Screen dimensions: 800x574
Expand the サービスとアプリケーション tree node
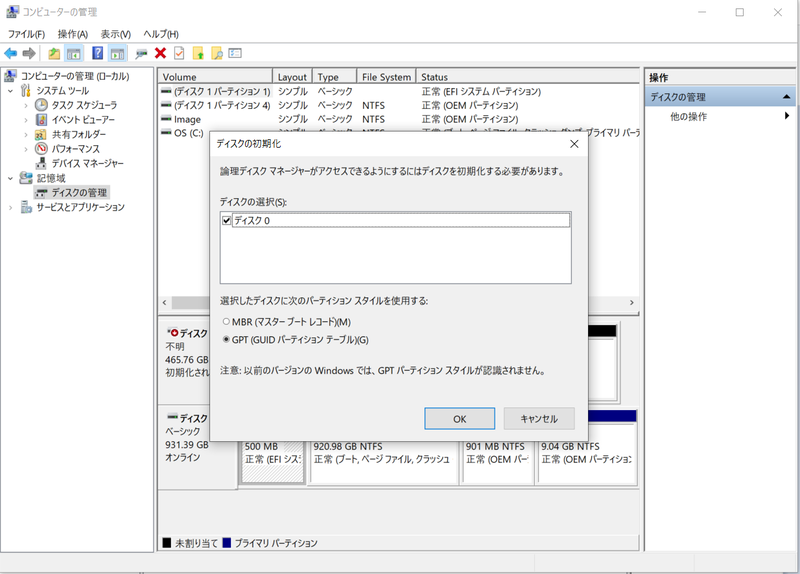[10, 208]
